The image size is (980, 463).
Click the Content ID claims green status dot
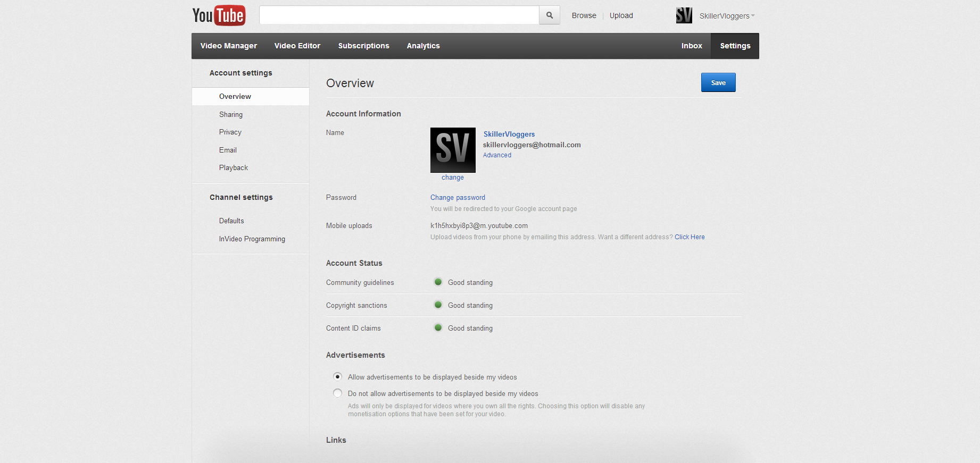pyautogui.click(x=438, y=327)
